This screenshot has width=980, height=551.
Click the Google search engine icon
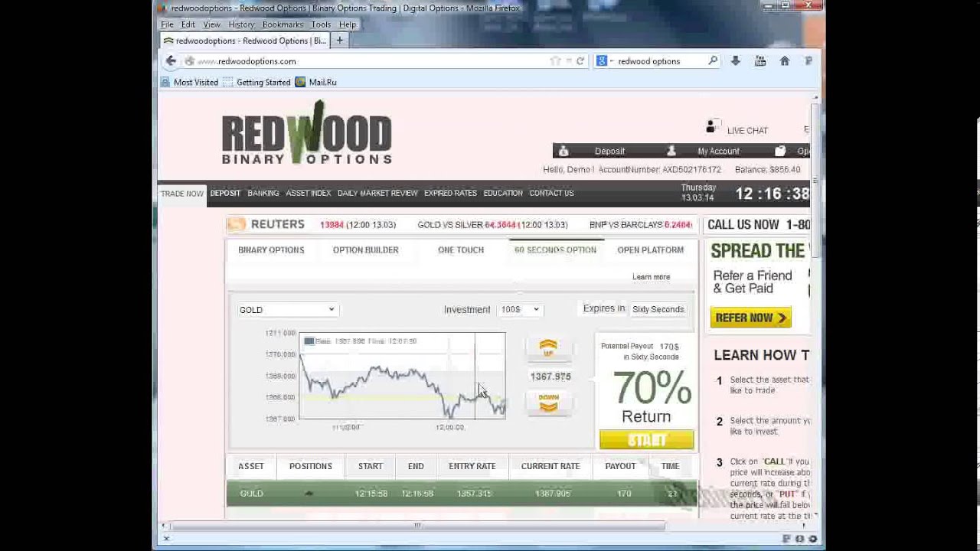(x=602, y=61)
